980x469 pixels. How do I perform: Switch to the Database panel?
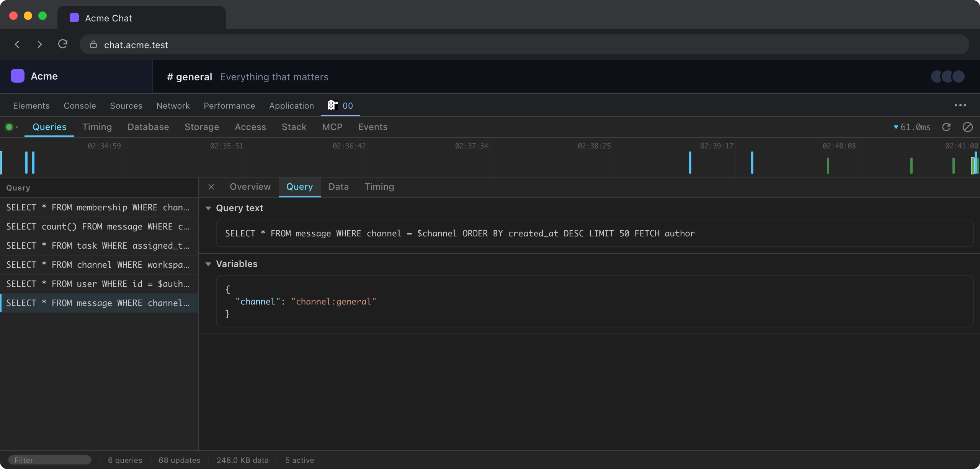148,127
